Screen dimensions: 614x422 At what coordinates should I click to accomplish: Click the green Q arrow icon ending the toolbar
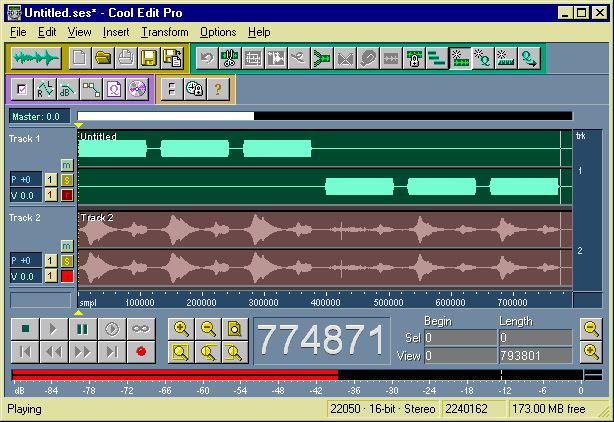pos(529,58)
